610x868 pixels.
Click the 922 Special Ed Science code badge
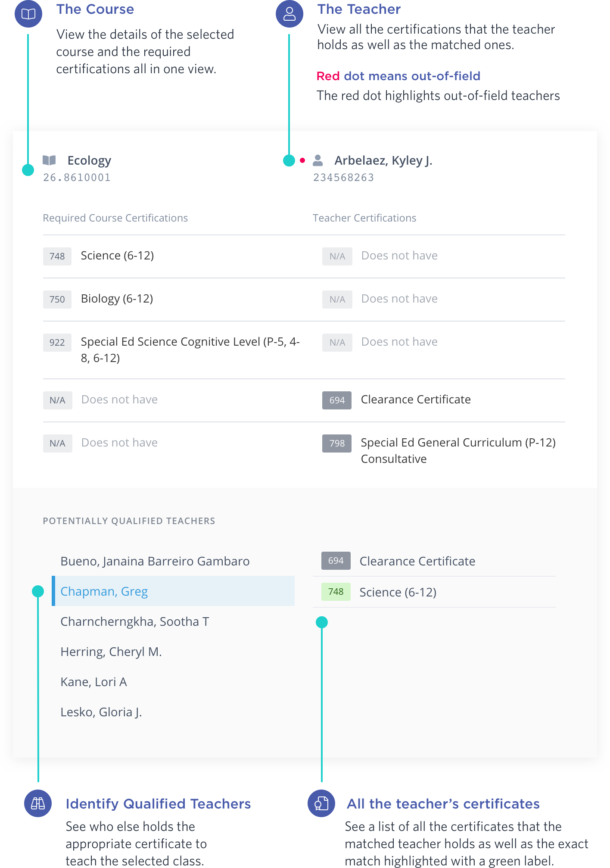[57, 343]
